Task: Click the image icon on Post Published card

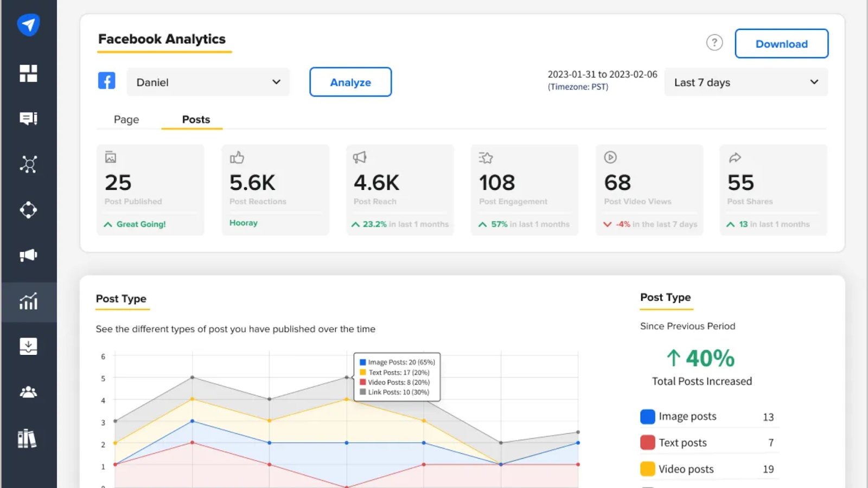Action: click(111, 157)
